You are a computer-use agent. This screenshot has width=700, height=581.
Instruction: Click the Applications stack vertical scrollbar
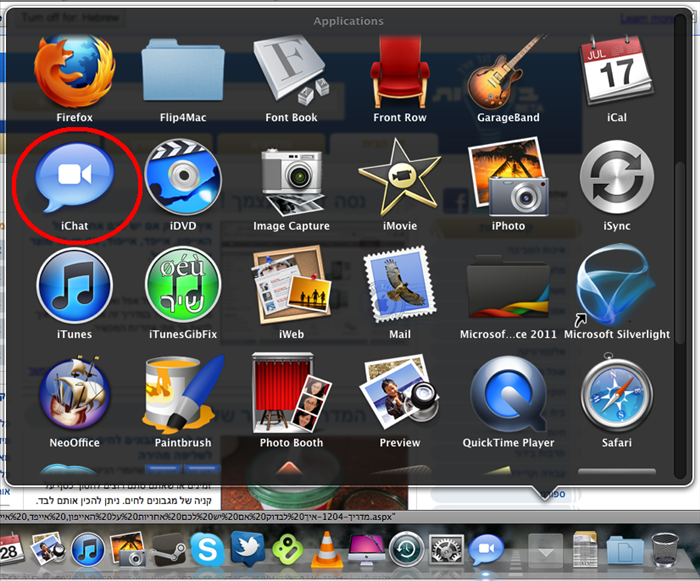(680, 253)
